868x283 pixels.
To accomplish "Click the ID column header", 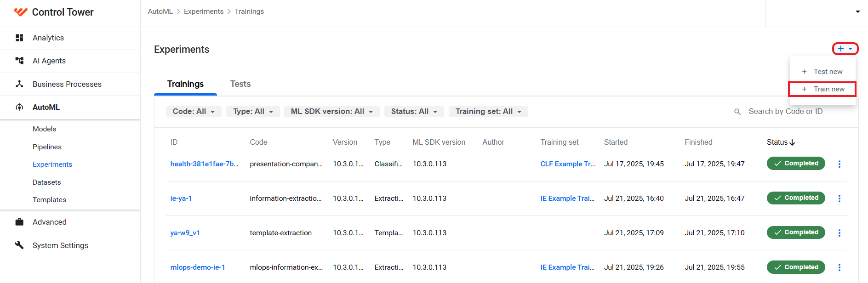I will click(174, 142).
